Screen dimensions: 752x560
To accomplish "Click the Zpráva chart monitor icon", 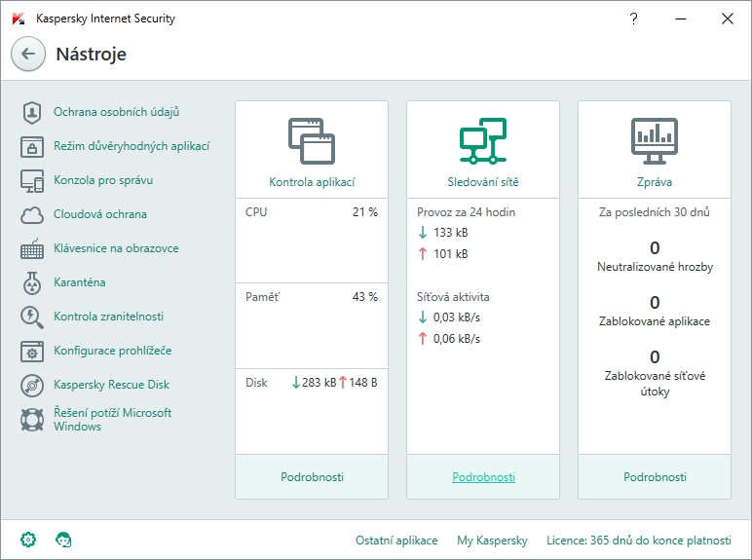I will [655, 142].
